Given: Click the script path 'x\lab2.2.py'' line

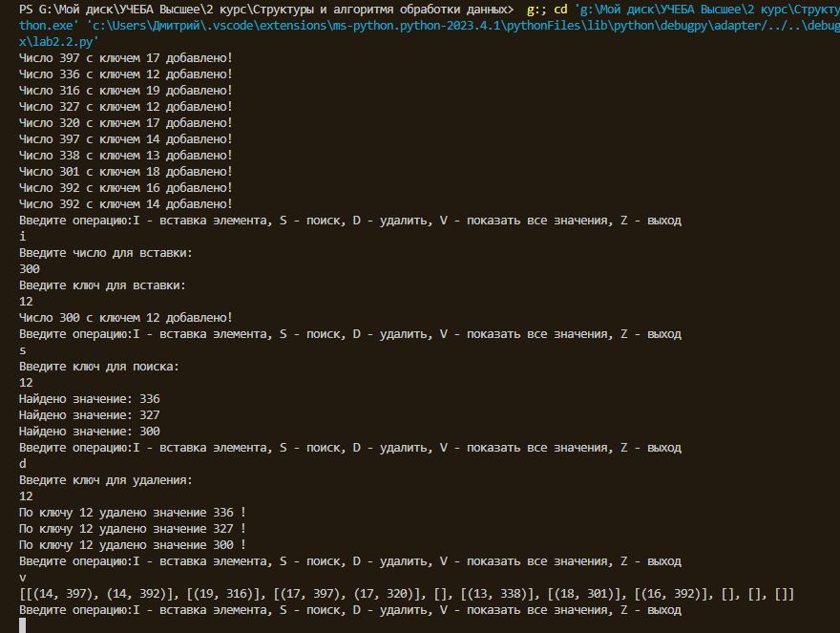Looking at the screenshot, I should coord(59,42).
